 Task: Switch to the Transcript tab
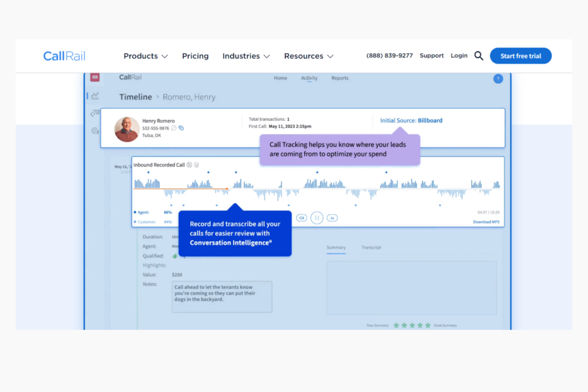371,247
